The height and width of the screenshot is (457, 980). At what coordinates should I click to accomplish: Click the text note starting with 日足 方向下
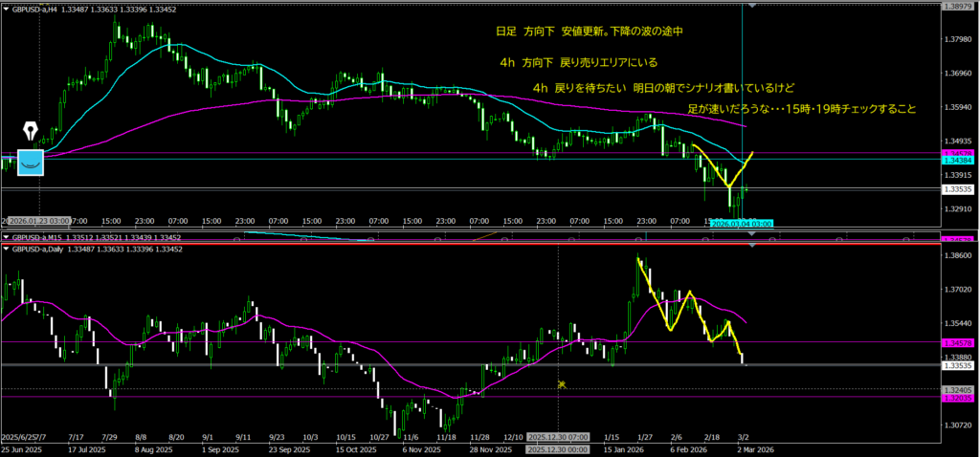[x=589, y=32]
